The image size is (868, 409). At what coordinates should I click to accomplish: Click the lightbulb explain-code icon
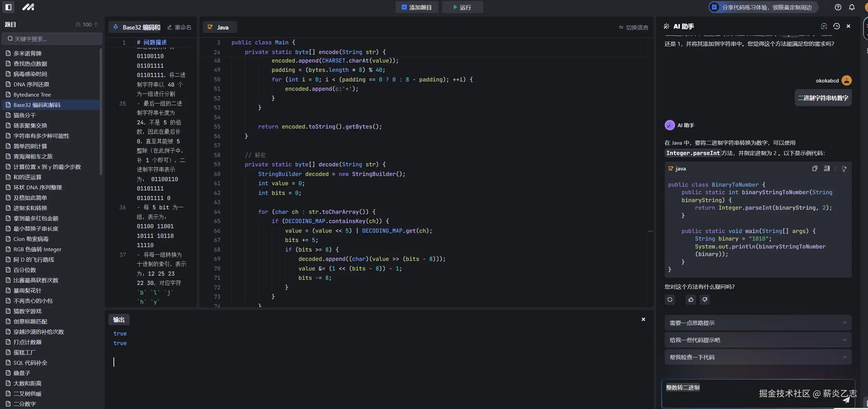point(844,168)
